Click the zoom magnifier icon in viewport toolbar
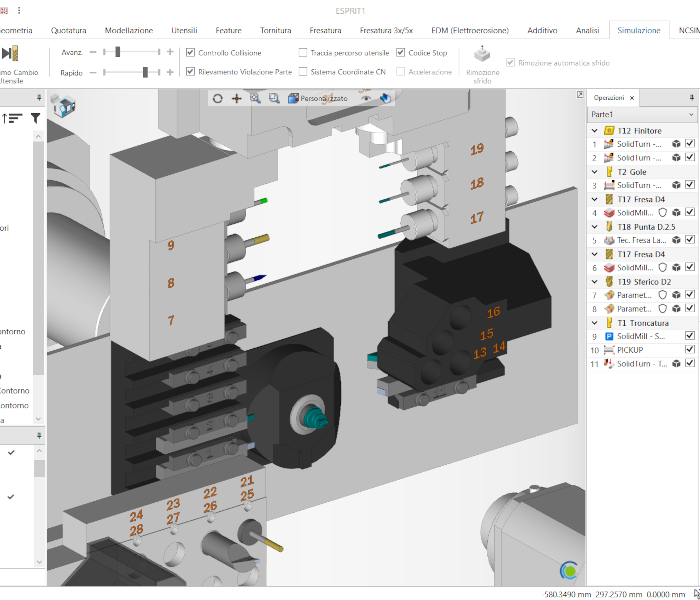Viewport: 700px width, 600px height. (255, 98)
